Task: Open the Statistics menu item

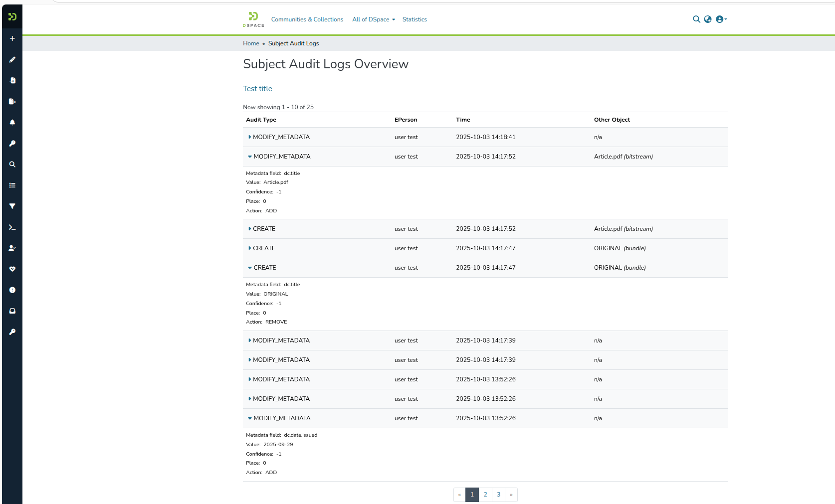Action: coord(415,19)
